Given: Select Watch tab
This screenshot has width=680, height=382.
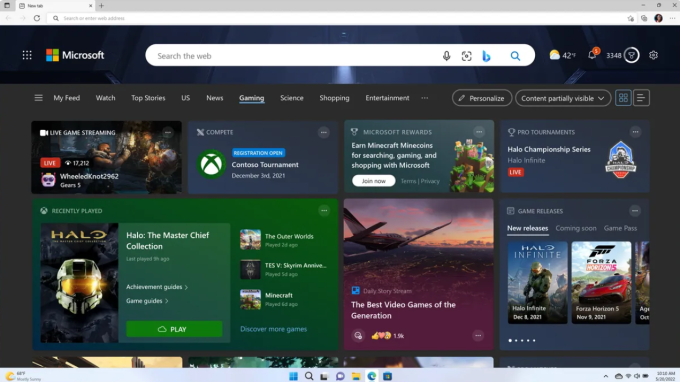Looking at the screenshot, I should coord(105,98).
